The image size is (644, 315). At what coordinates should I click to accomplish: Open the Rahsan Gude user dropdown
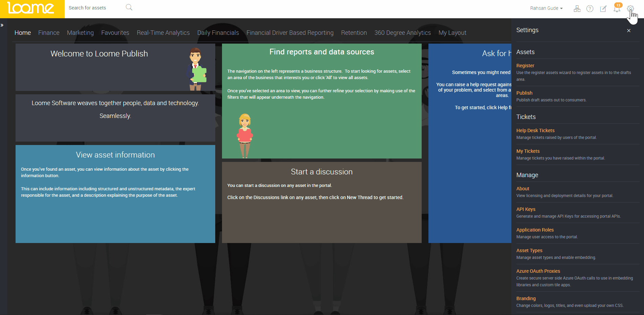[546, 8]
